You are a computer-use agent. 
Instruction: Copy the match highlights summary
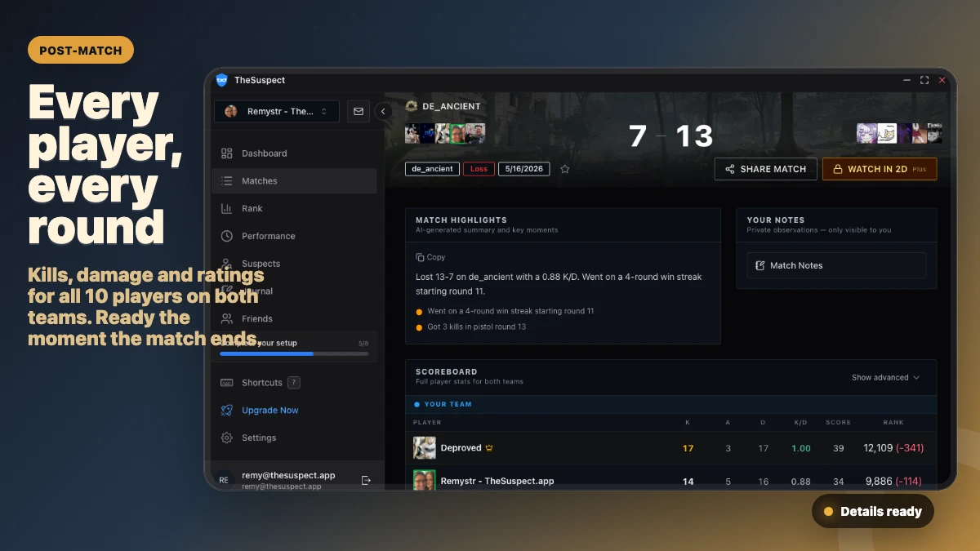coord(430,257)
